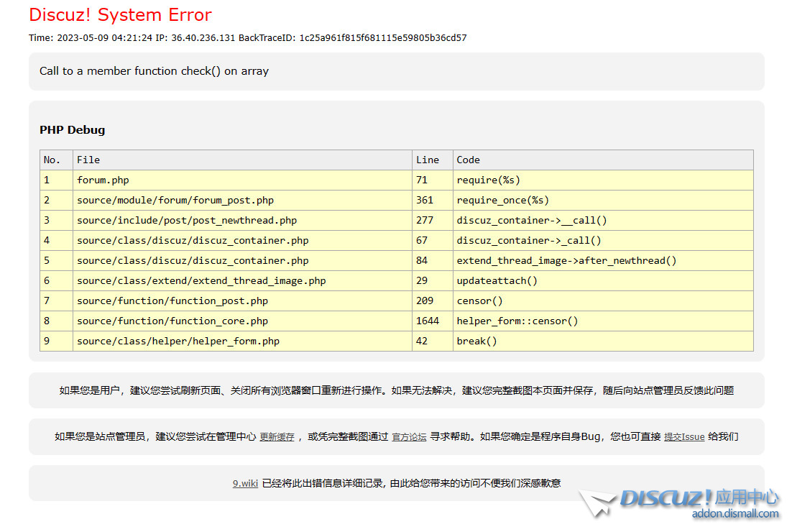Click the PHP Debug section title
This screenshot has width=792, height=532.
pyautogui.click(x=72, y=130)
